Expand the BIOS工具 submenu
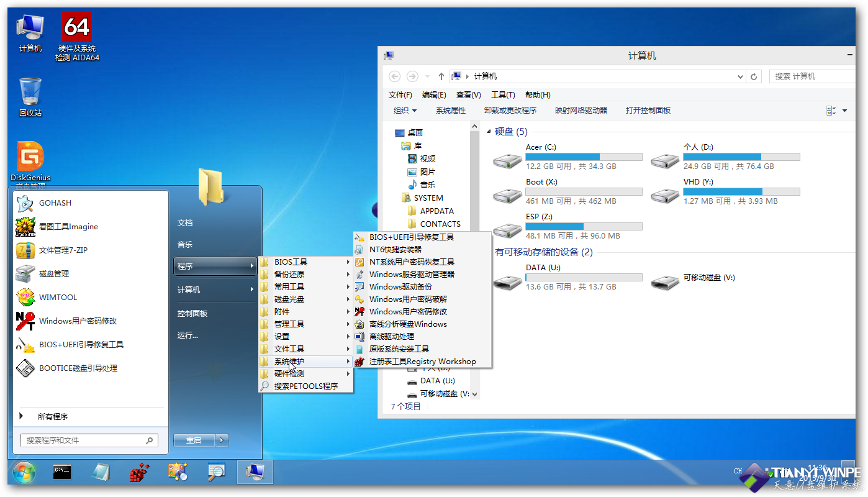The width and height of the screenshot is (868, 497). click(x=305, y=262)
